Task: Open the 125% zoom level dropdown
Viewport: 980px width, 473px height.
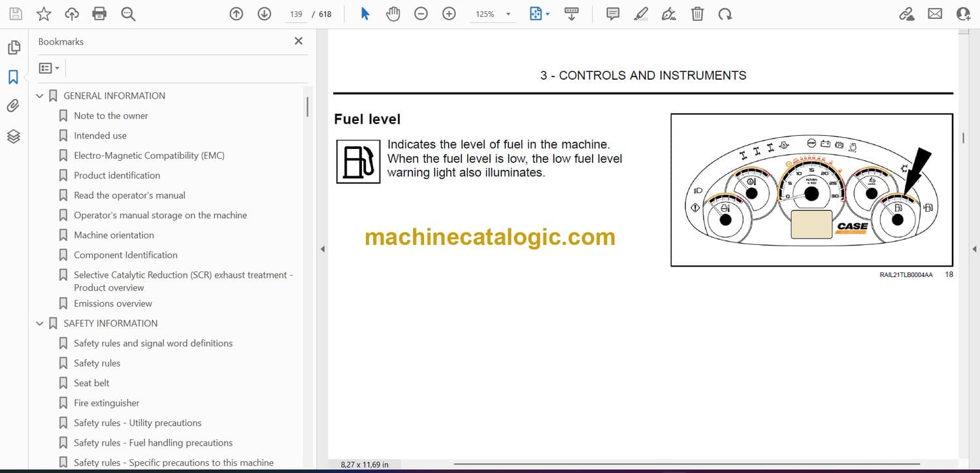Action: click(x=508, y=14)
